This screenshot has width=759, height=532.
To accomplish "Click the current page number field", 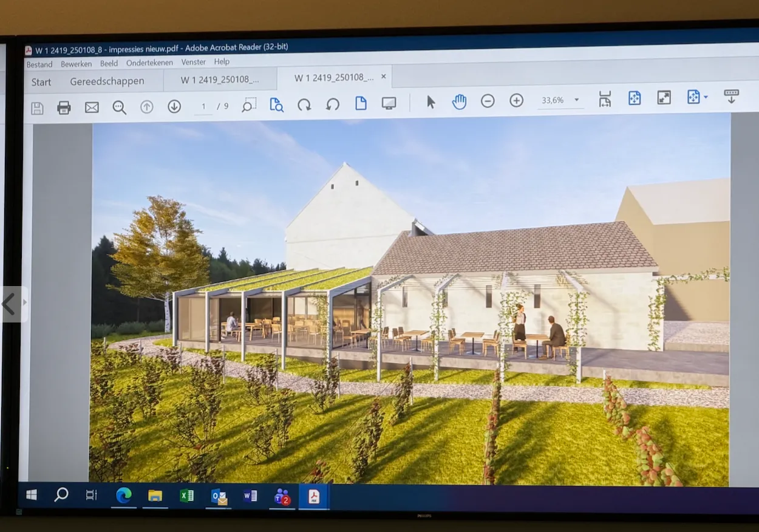I will click(203, 106).
